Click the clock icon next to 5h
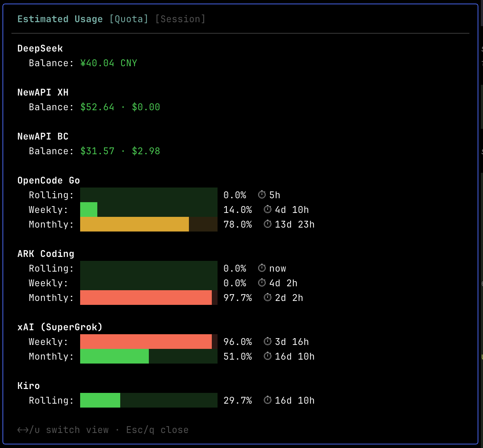 click(x=262, y=195)
